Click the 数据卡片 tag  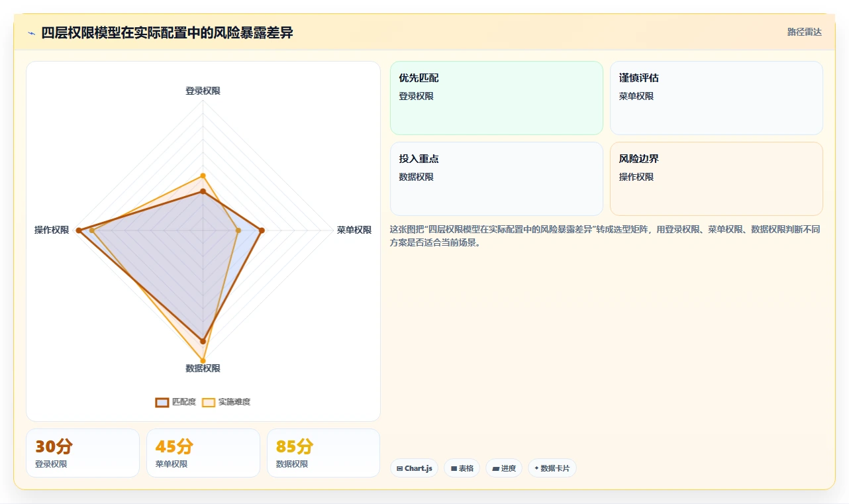[x=552, y=468]
